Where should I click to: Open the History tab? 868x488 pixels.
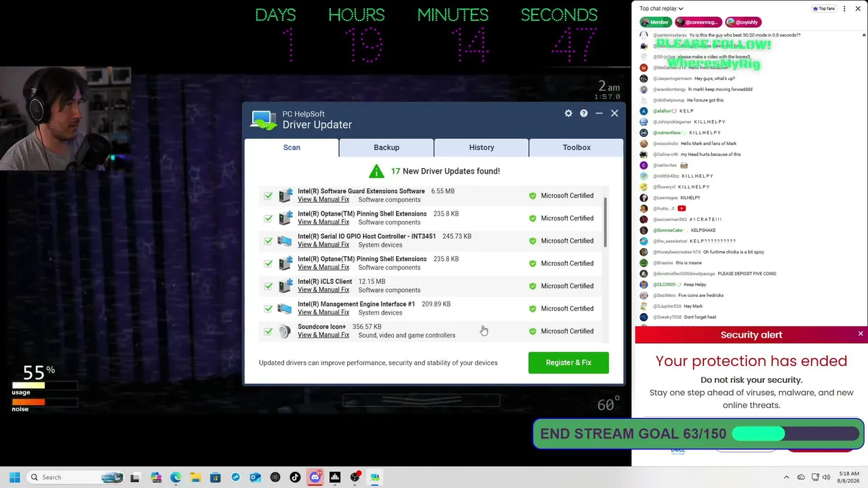point(481,147)
